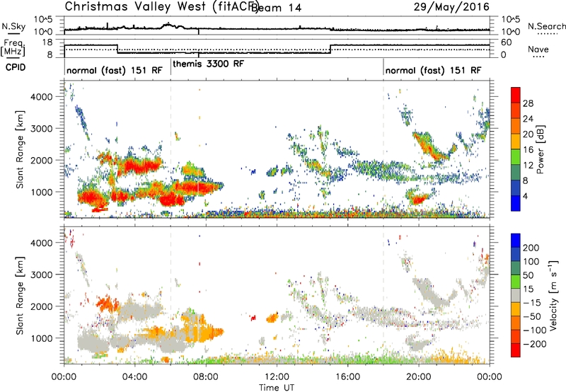
Task: Click the '08:00' time tick label
Action: point(206,376)
